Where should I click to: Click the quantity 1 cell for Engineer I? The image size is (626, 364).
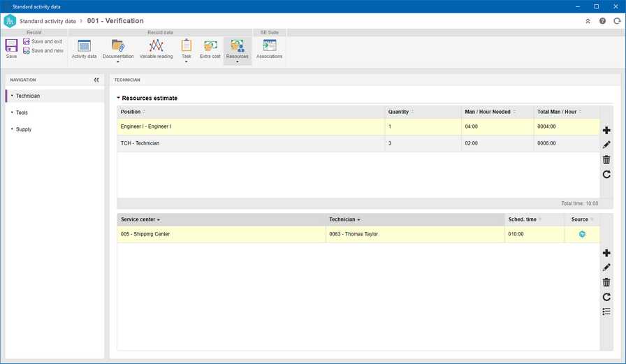[x=423, y=126]
